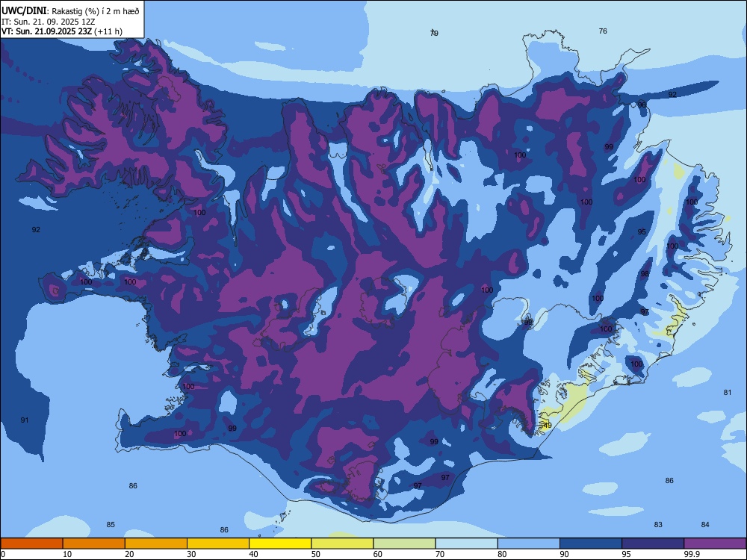Click the '83' humidity value on the map

[x=658, y=524]
